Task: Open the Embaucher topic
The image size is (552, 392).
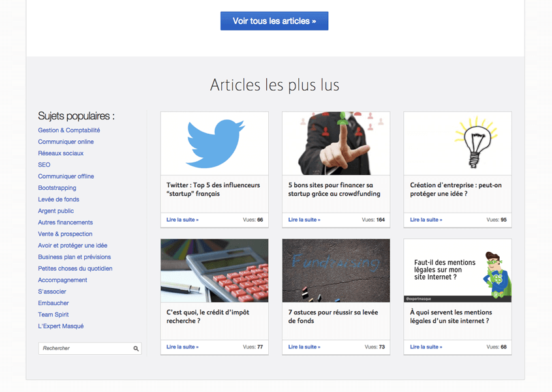Action: tap(54, 303)
